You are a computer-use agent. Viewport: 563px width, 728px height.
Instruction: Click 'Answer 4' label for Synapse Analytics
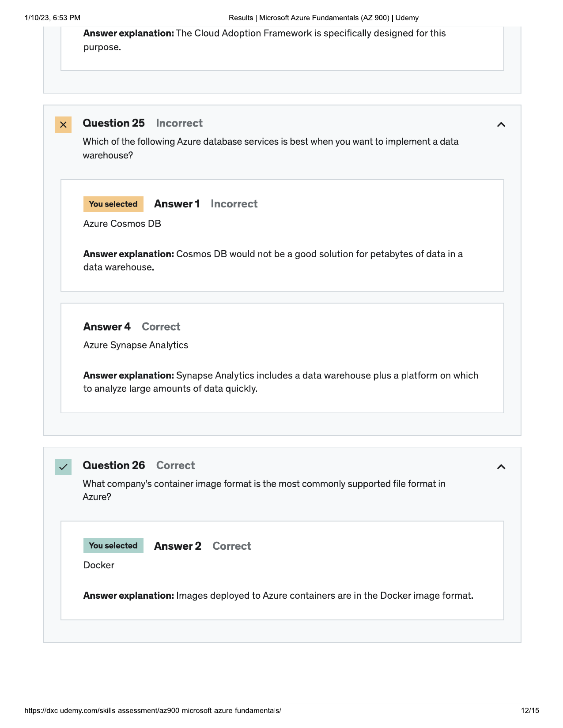[x=107, y=326]
